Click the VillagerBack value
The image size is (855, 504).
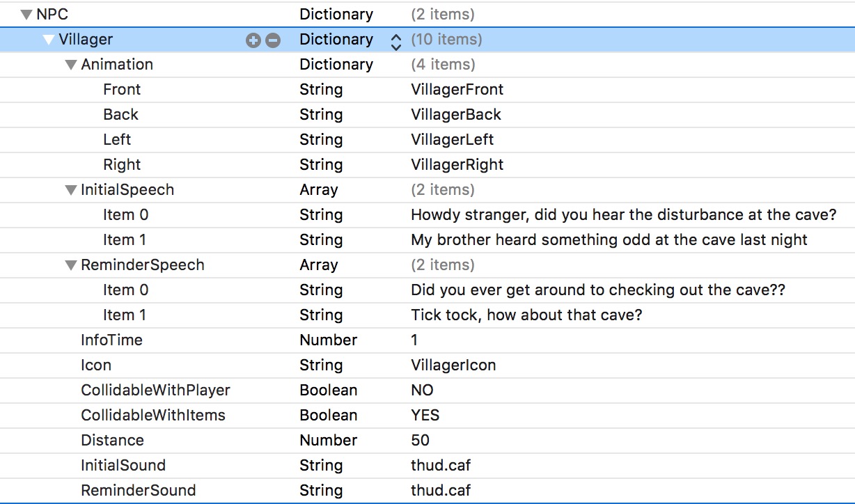click(456, 115)
